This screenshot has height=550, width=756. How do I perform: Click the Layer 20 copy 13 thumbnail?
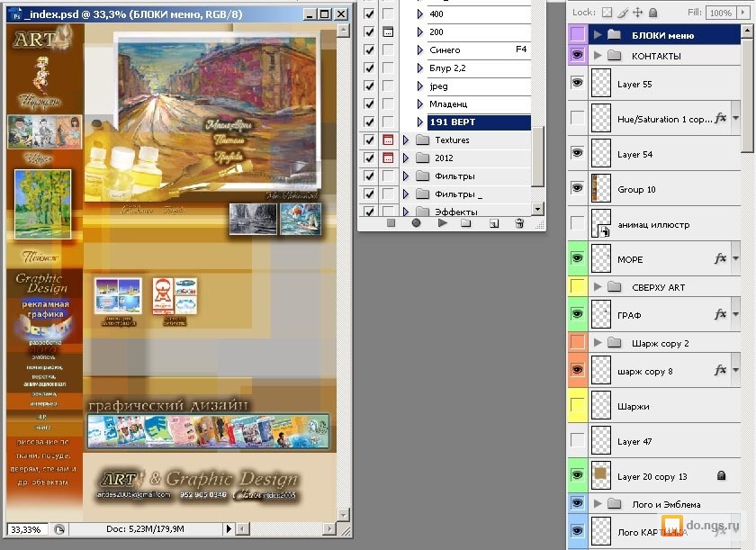click(x=601, y=476)
